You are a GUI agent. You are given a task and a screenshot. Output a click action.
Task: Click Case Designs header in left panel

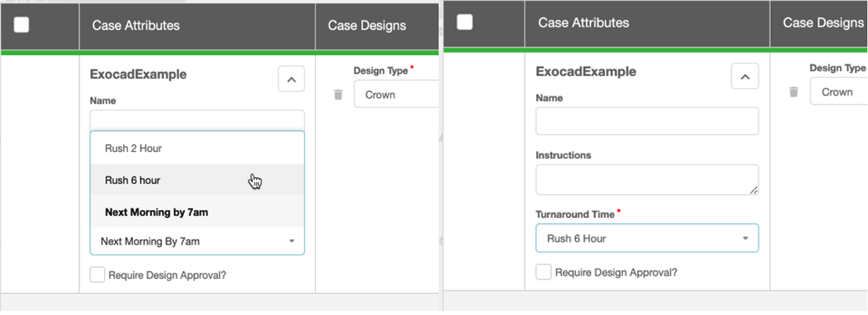click(x=366, y=26)
